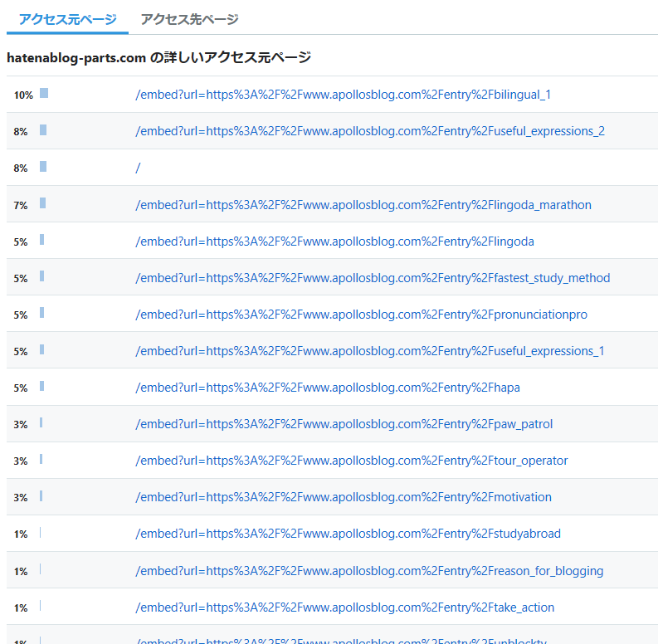Switch to the アクセス先ページ tab
Image resolution: width=658 pixels, height=644 pixels.
(x=189, y=19)
